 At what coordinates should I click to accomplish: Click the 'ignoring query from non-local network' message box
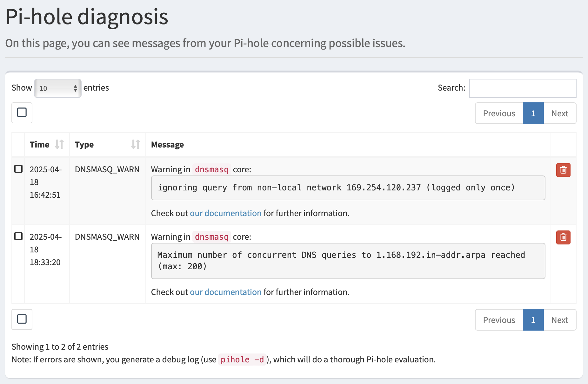click(348, 188)
